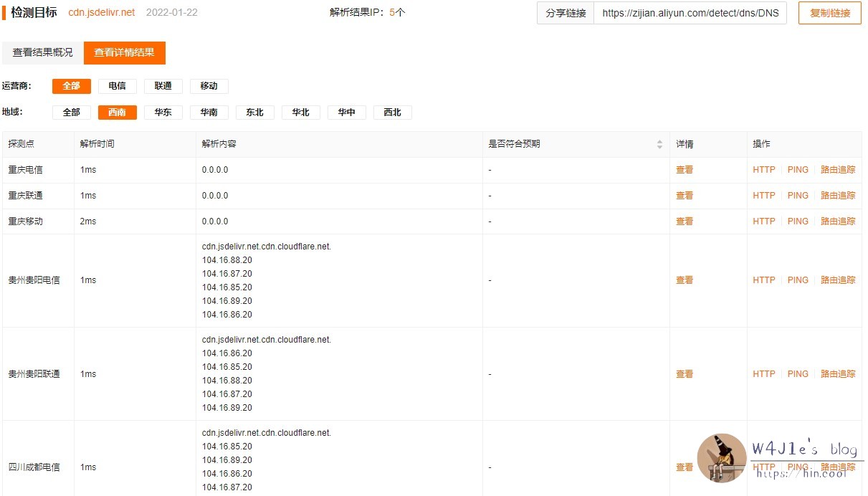Viewport: 868px width, 496px height.
Task: Run HTTP test for 重庆联通
Action: click(764, 196)
